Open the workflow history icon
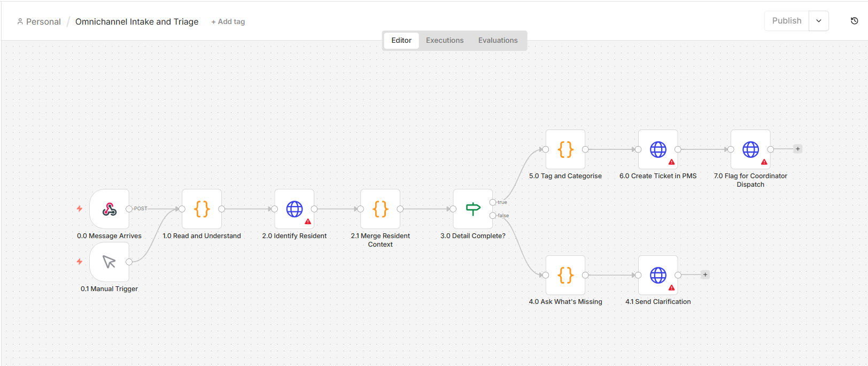 pyautogui.click(x=854, y=21)
